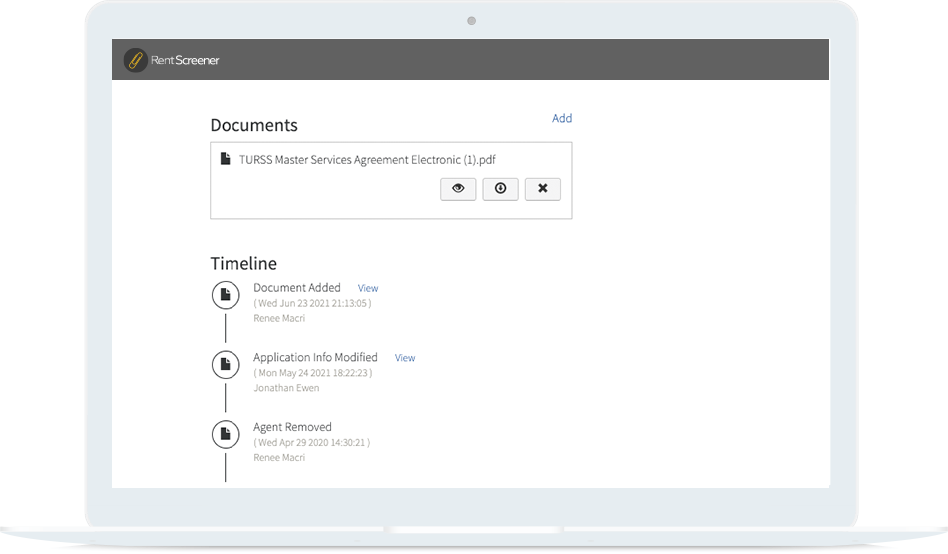The height and width of the screenshot is (554, 948).
Task: Select the Application Info Modified timeline icon
Action: click(226, 365)
